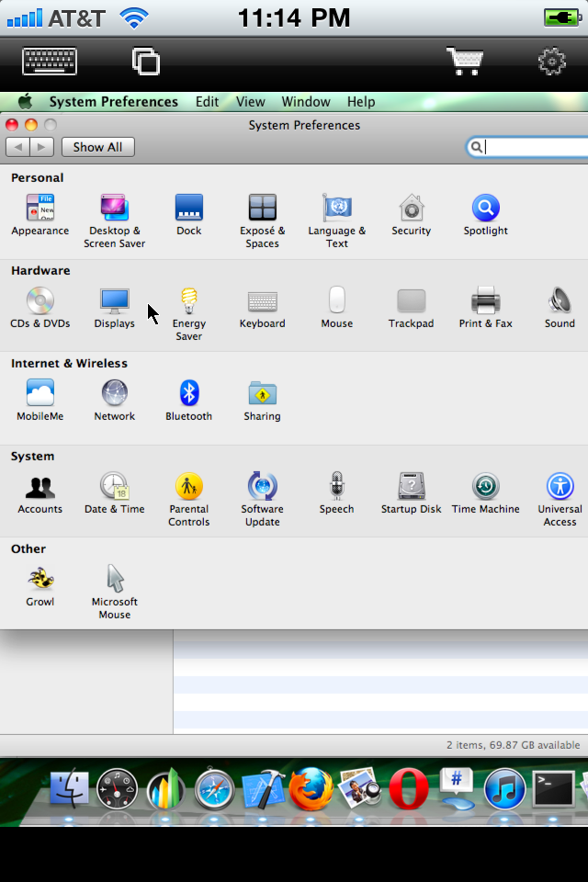
Task: Tap the overlapping windows icon in the top toolbar
Action: coord(146,61)
